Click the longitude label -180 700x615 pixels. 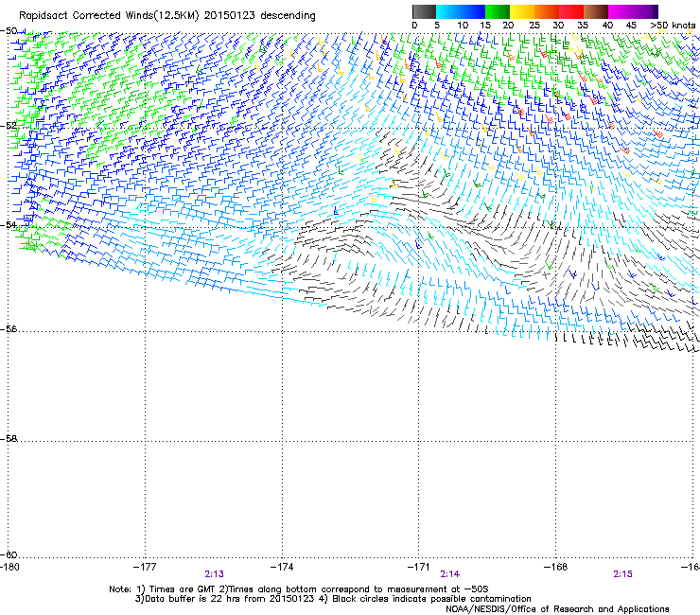coord(9,567)
